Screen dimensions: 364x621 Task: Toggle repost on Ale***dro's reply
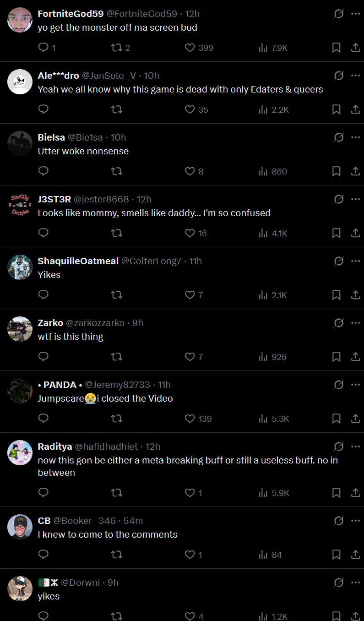(x=117, y=109)
